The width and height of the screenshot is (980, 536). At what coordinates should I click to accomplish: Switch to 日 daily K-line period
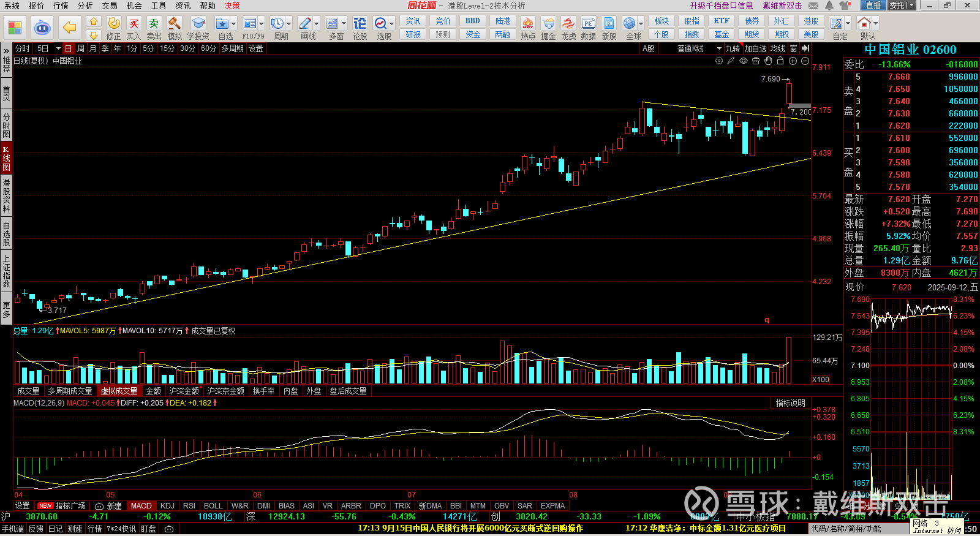coord(68,48)
